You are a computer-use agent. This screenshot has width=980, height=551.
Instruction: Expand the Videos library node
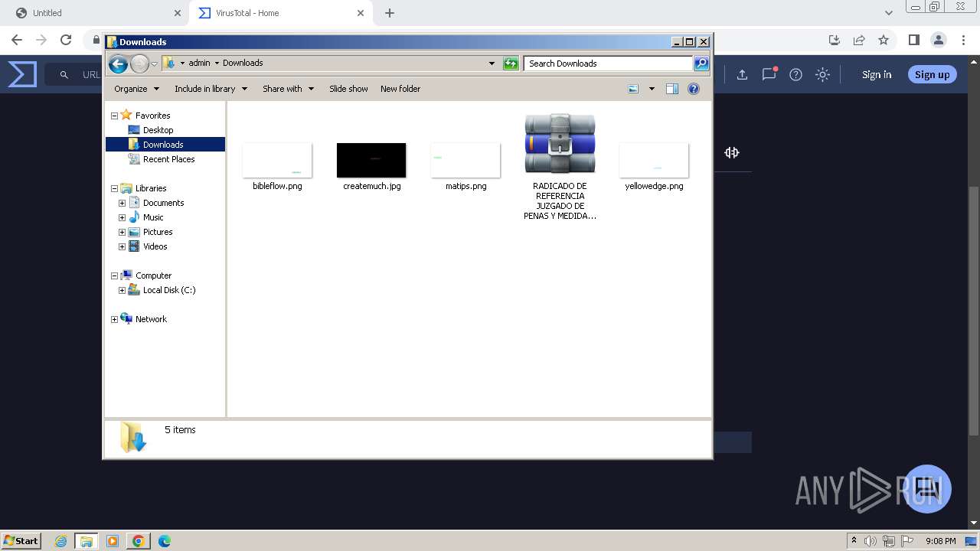point(122,246)
